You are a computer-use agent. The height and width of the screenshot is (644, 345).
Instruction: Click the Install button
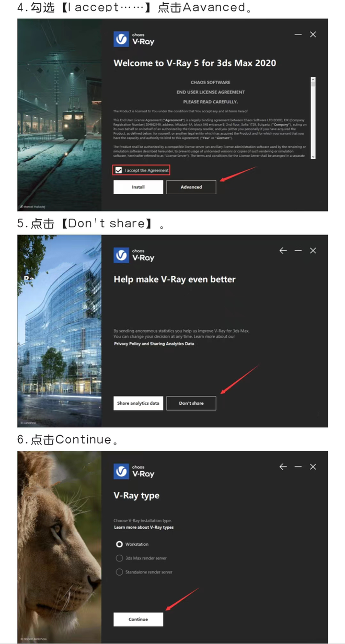(x=139, y=187)
